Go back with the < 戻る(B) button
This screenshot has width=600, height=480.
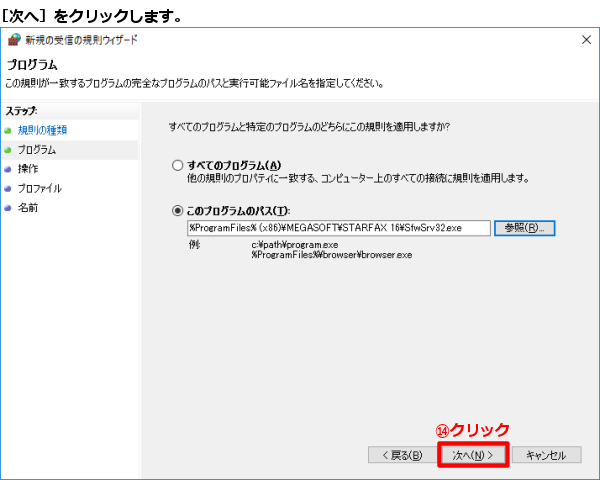(401, 455)
